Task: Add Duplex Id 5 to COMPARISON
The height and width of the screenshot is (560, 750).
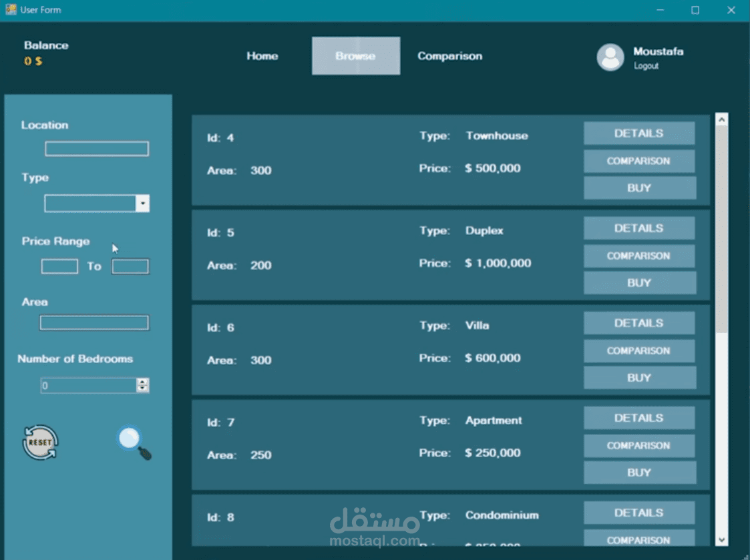Action: click(639, 256)
